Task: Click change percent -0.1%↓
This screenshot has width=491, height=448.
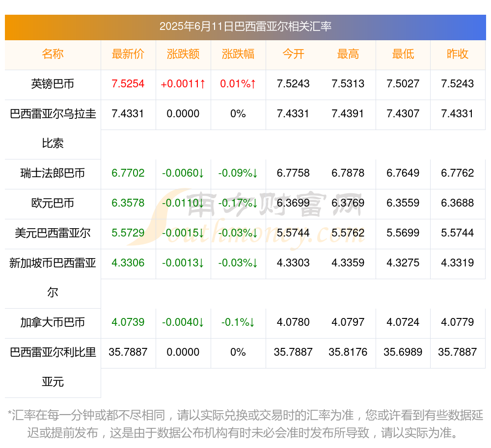Action: (x=238, y=322)
